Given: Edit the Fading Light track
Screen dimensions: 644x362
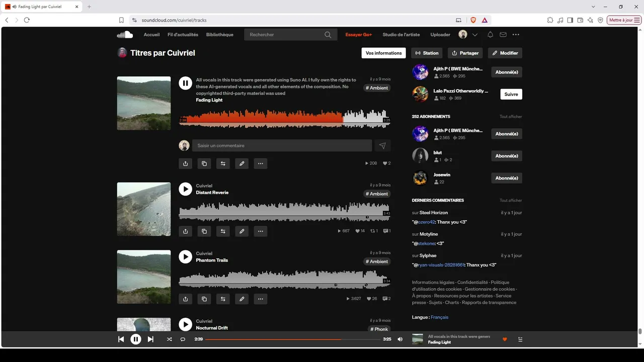Looking at the screenshot, I should [242, 163].
